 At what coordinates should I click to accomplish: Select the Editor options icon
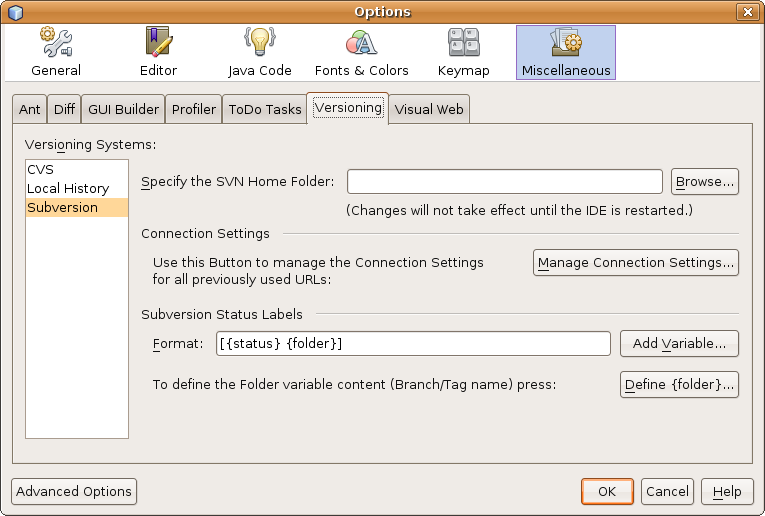pyautogui.click(x=158, y=52)
